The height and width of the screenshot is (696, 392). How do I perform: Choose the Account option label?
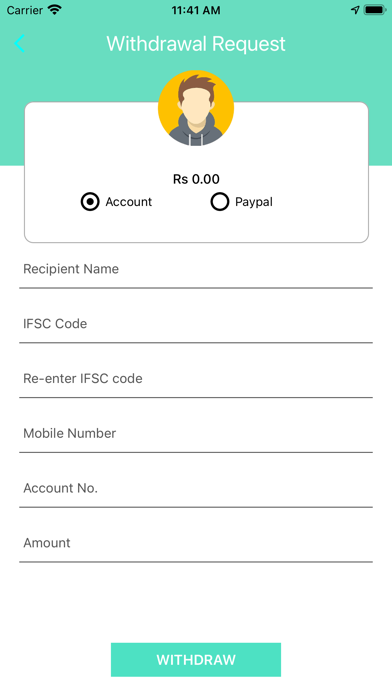tap(129, 202)
